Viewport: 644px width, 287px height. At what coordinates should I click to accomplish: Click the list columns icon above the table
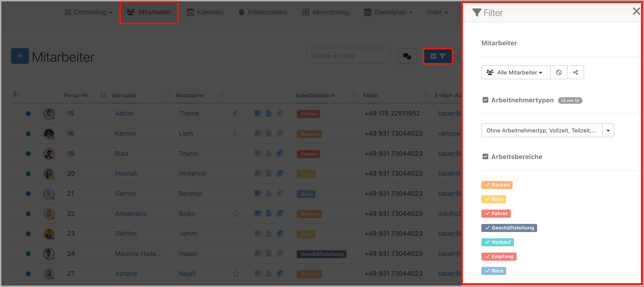[x=16, y=94]
